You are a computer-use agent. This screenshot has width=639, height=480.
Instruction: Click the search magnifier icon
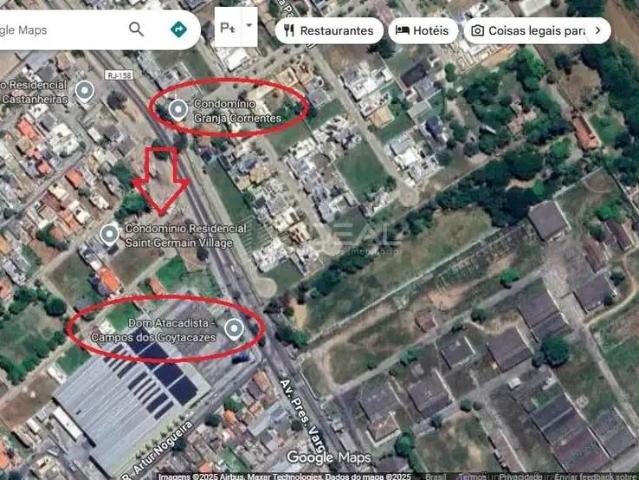tap(136, 29)
